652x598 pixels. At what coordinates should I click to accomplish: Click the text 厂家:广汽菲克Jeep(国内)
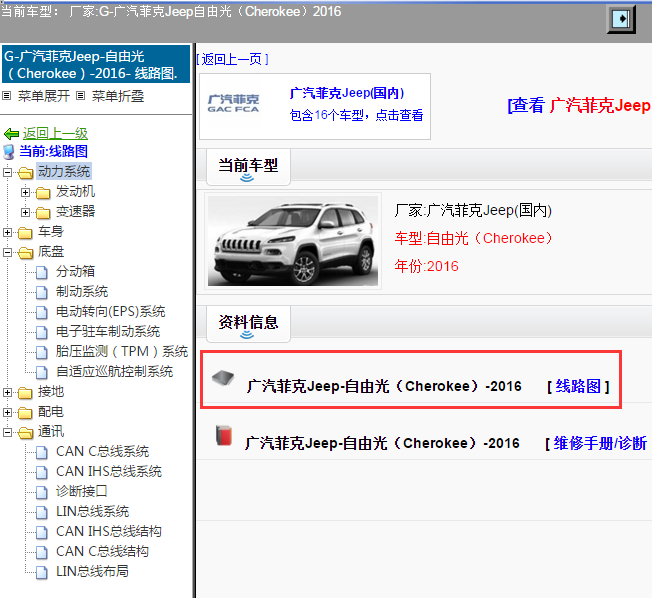pos(473,210)
